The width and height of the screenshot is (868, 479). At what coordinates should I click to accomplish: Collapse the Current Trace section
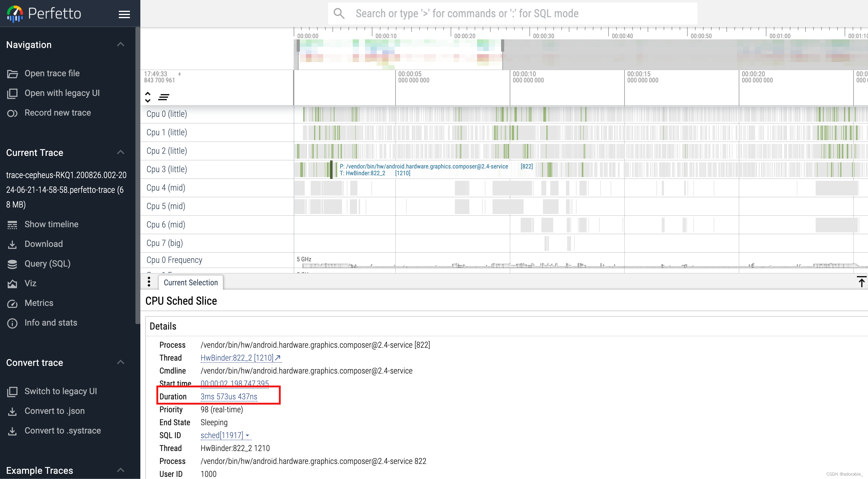tap(120, 153)
